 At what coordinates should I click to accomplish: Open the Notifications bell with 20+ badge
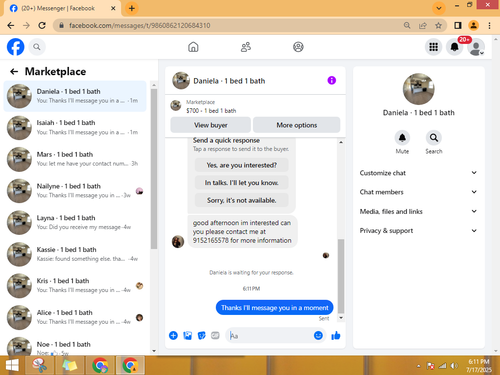(x=455, y=47)
